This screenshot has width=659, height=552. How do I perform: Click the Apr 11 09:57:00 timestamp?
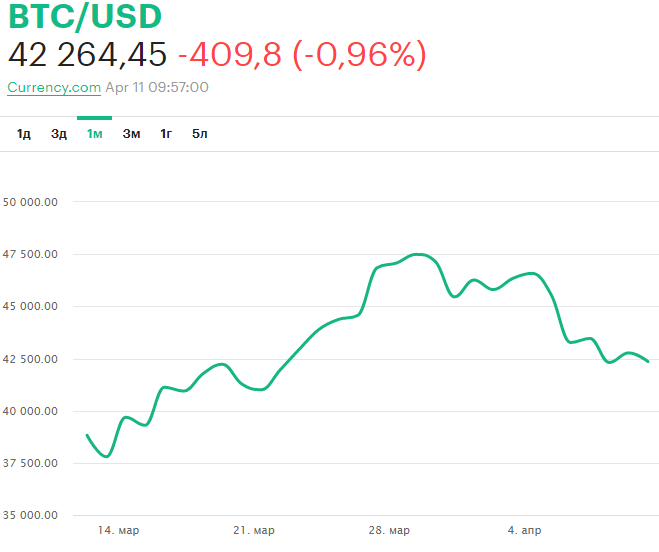coord(157,87)
